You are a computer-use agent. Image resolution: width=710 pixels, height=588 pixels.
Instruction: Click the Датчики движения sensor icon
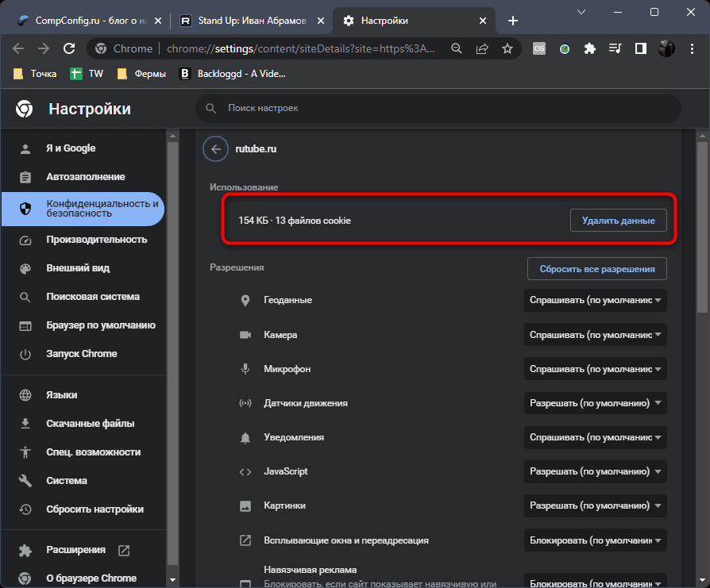pyautogui.click(x=245, y=403)
